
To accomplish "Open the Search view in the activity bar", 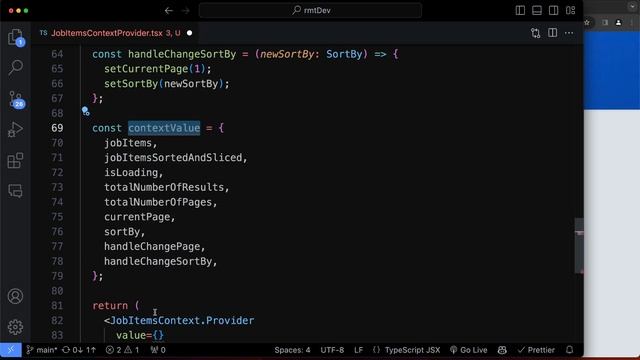I will pos(16,67).
